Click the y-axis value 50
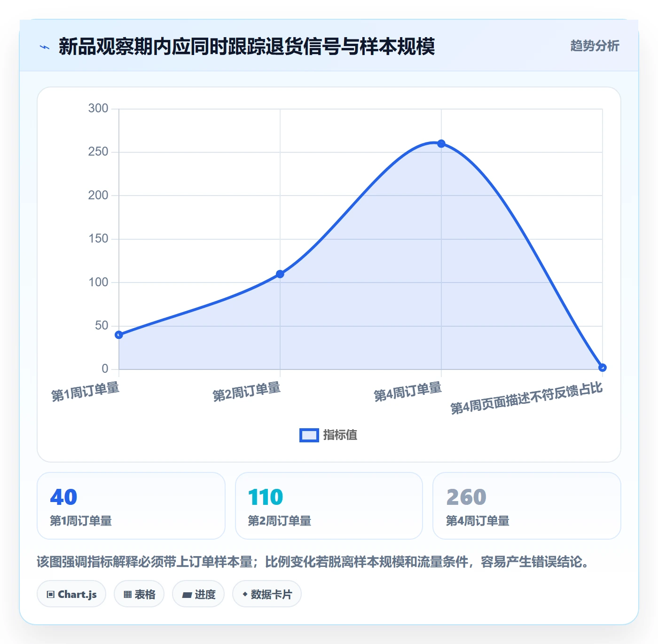 click(102, 326)
